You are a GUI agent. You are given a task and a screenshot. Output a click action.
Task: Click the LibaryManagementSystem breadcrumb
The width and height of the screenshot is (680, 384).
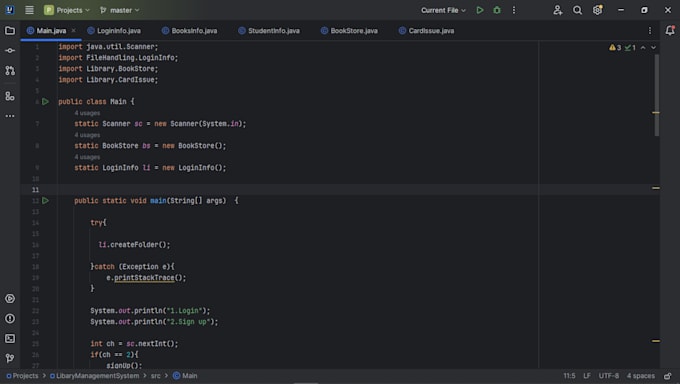[x=95, y=376]
